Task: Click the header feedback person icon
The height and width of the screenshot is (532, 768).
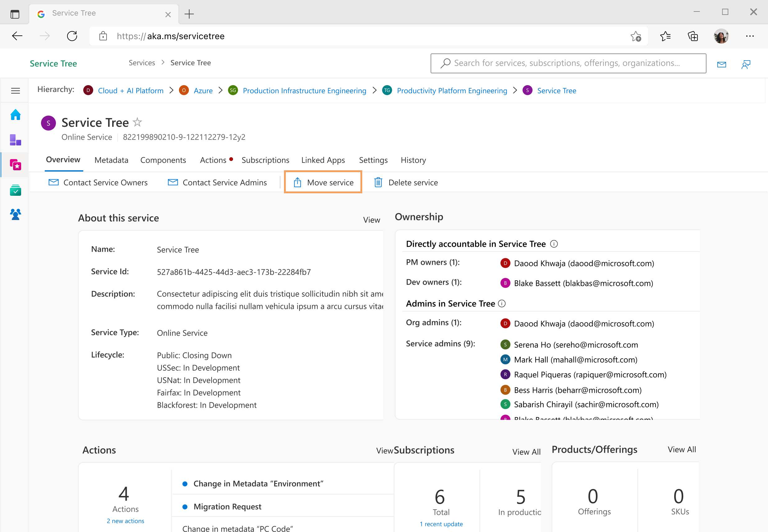Action: [x=746, y=64]
